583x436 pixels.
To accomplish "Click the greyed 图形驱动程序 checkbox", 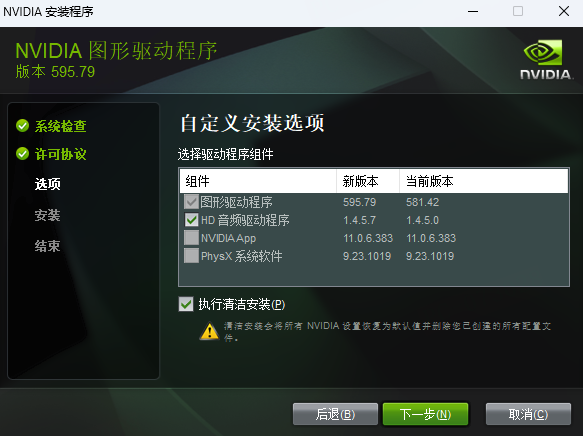I will tap(191, 202).
